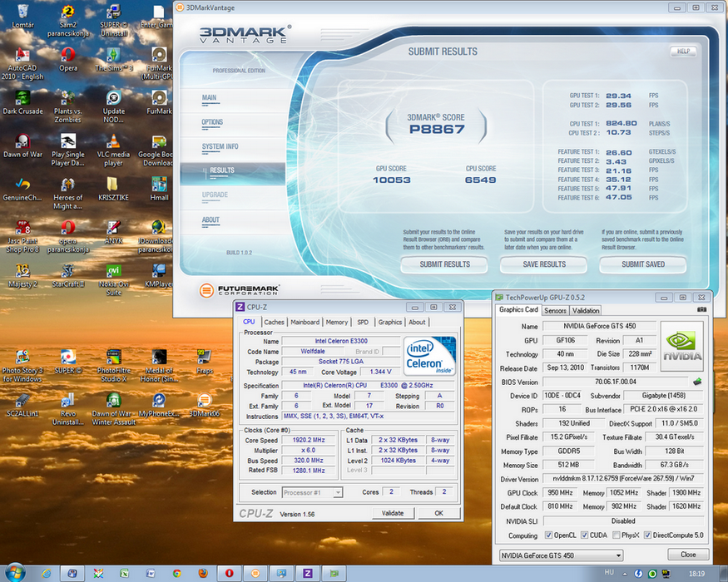Screen dimensions: 728x582
Task: Click the GPU-Z screenshot camera icon
Action: point(701,309)
